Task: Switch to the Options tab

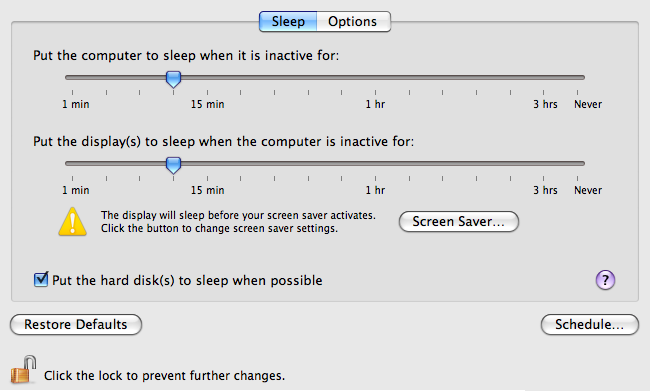Action: [x=353, y=22]
